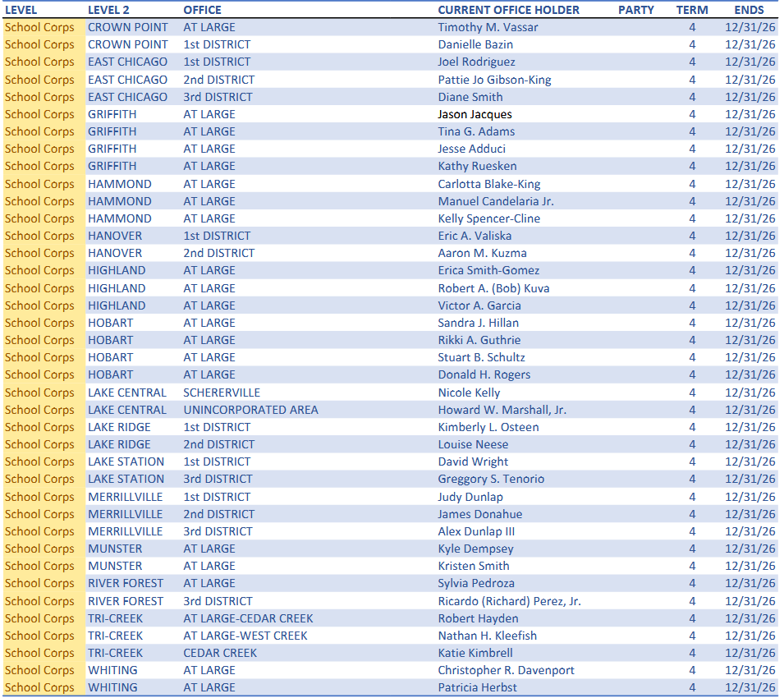Select the name Jesse Adduci
The image size is (784, 698).
(x=471, y=149)
